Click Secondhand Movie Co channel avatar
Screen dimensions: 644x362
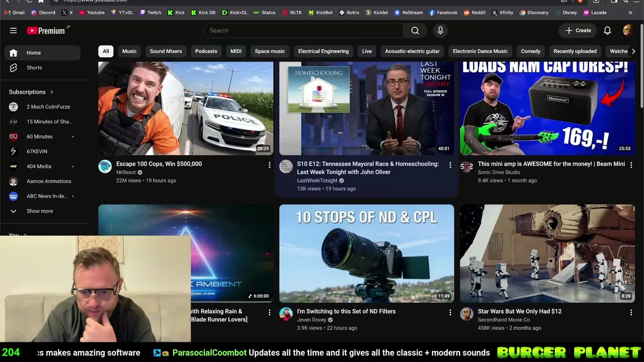[x=467, y=314]
